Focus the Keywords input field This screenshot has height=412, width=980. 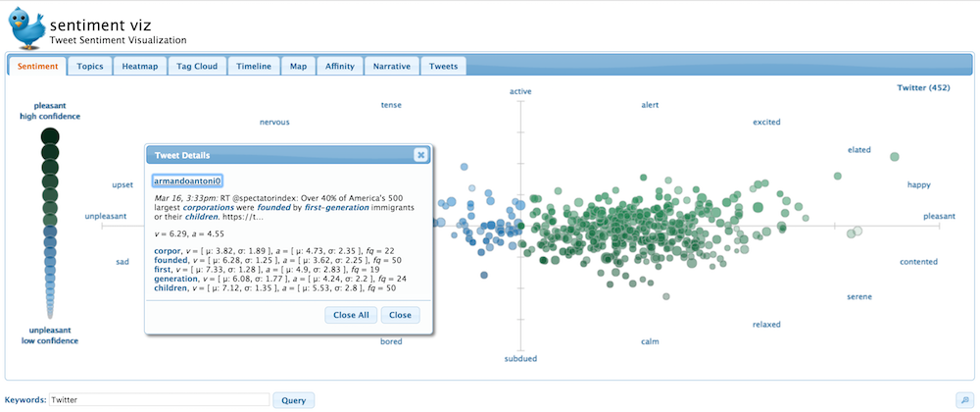point(159,399)
